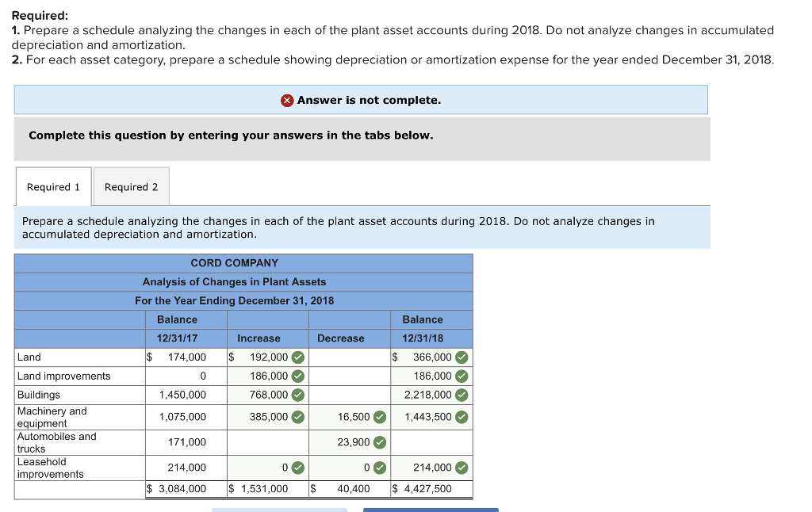Switch to the Required 2 tab

coord(131,186)
